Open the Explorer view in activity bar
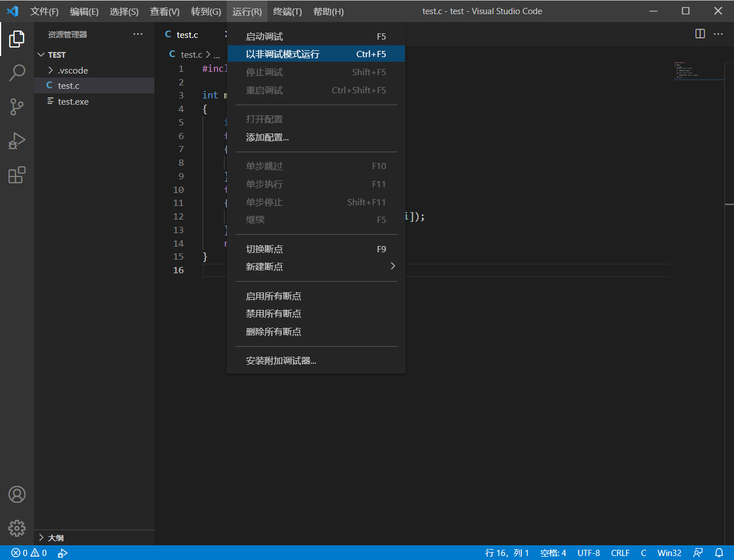 click(x=17, y=39)
